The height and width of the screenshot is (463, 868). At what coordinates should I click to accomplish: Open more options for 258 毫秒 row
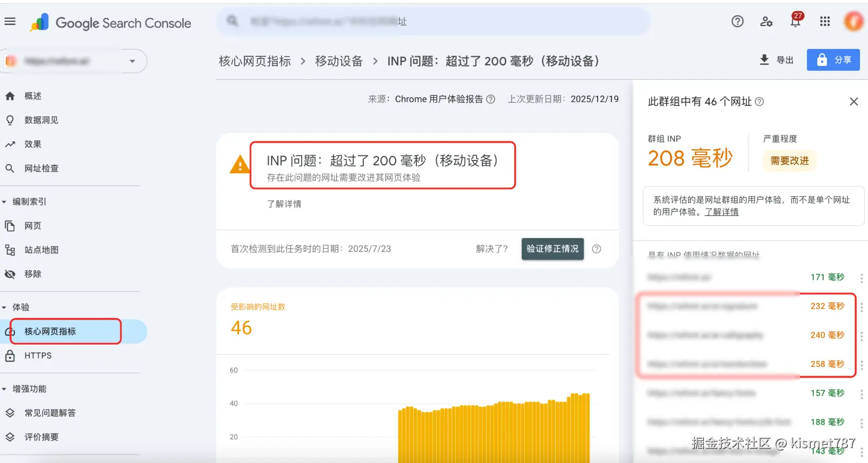click(x=861, y=365)
